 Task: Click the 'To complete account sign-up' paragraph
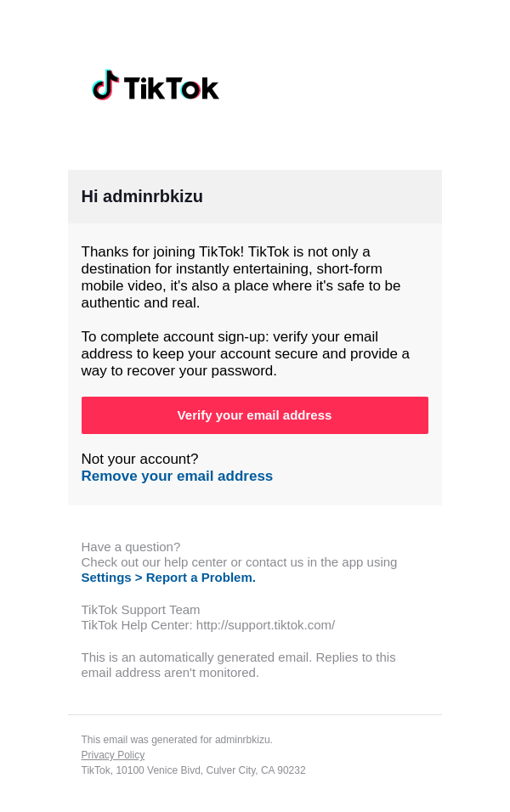pyautogui.click(x=245, y=353)
